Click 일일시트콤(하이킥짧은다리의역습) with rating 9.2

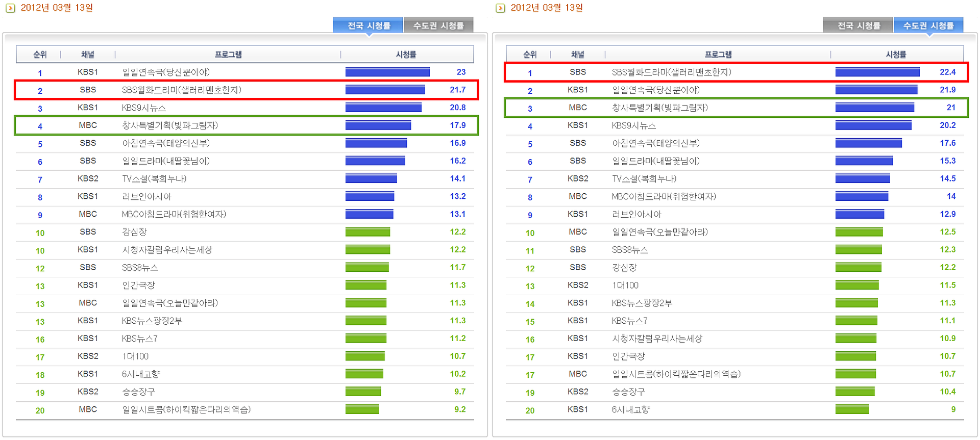pos(186,409)
